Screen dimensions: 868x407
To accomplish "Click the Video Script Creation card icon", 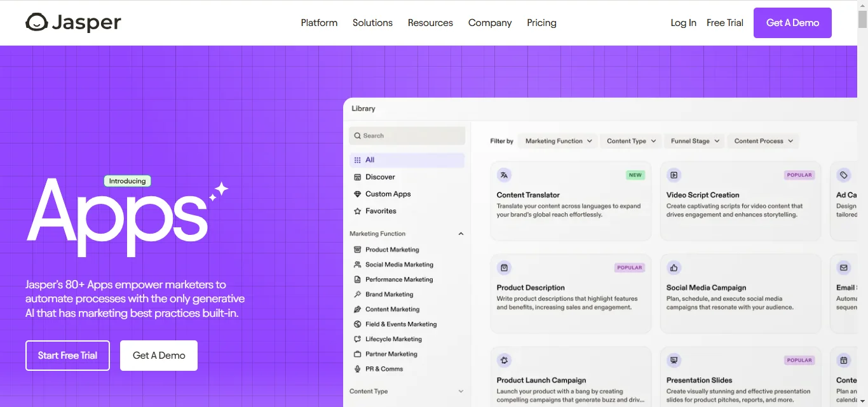I will 674,175.
